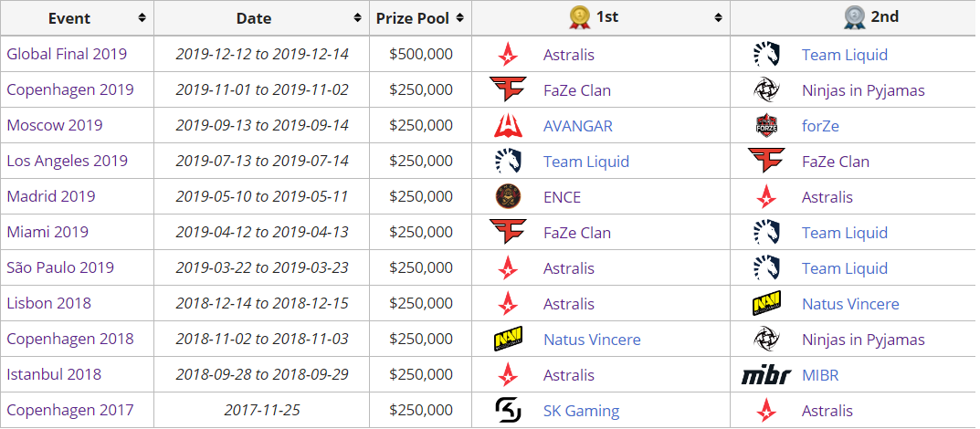Sort table by Date column arrows
Image resolution: width=980 pixels, height=429 pixels.
pos(357,18)
